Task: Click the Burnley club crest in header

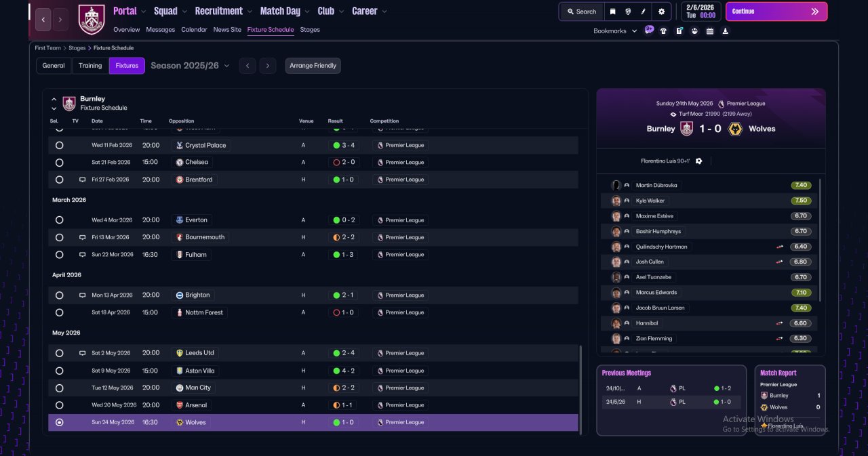Action: [x=92, y=20]
